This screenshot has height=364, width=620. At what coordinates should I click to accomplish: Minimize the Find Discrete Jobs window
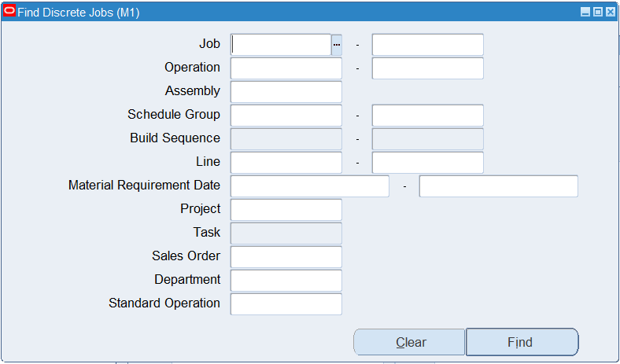pos(585,12)
